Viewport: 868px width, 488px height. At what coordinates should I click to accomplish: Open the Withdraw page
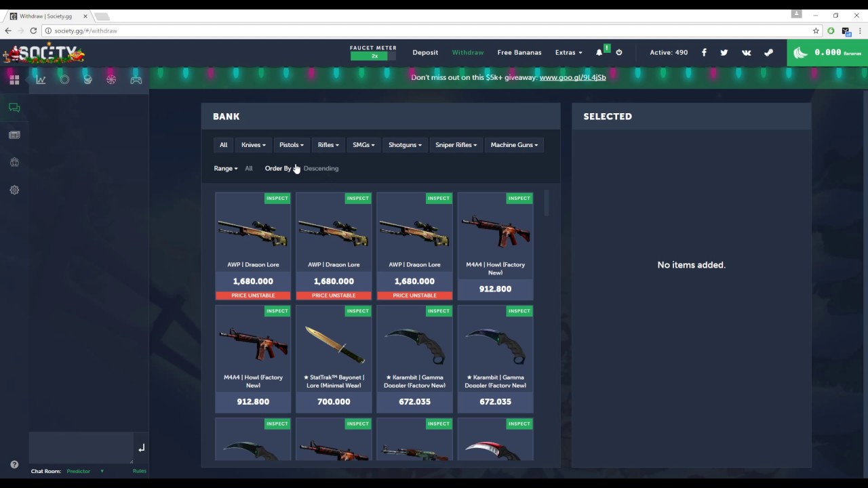(x=468, y=52)
